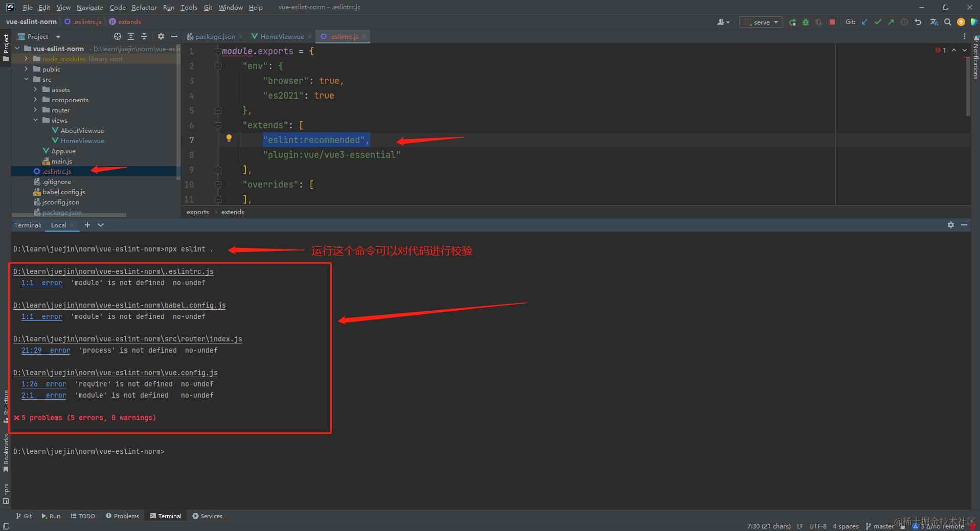The width and height of the screenshot is (980, 531).
Task: Open the .eslintrc.js error path link
Action: point(113,271)
